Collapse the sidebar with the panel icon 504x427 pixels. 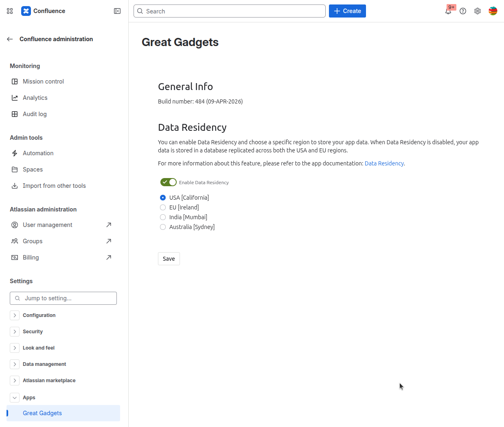pyautogui.click(x=117, y=11)
